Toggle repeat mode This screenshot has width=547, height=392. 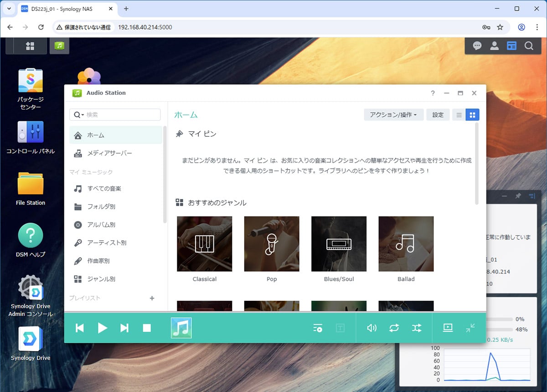tap(394, 328)
